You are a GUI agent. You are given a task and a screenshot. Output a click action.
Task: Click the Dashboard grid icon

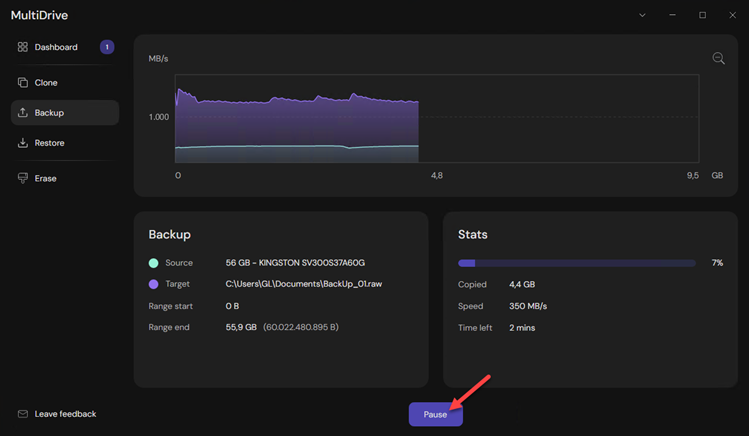(23, 47)
